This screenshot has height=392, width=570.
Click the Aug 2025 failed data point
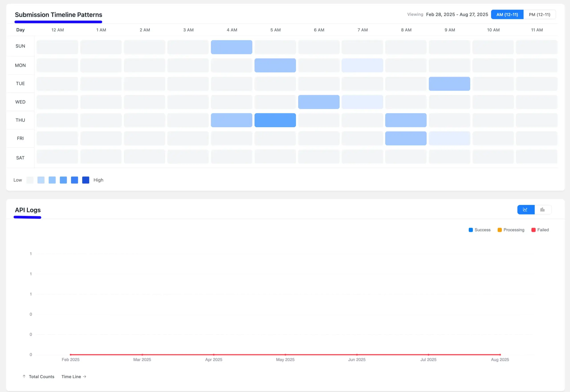[x=500, y=355]
